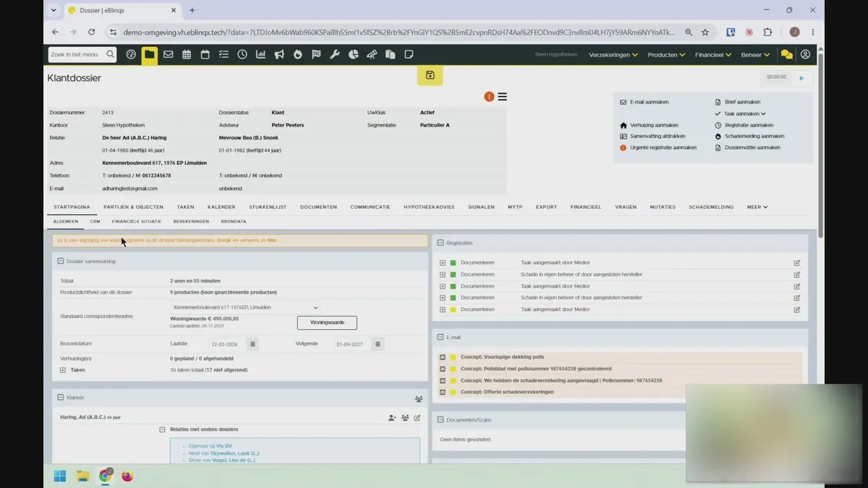
Task: Click the pie chart icon in top toolbar
Action: tap(354, 54)
